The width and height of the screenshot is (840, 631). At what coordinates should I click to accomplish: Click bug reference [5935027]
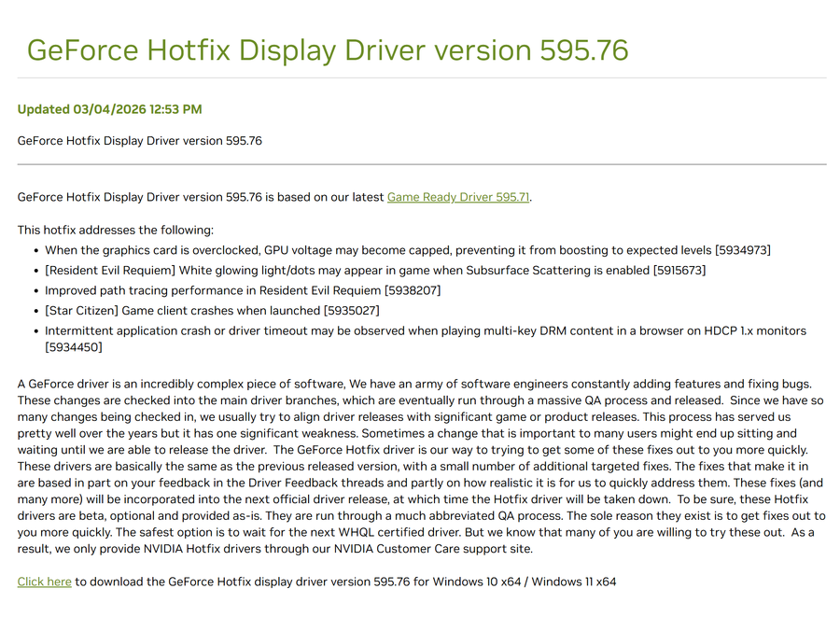pyautogui.click(x=351, y=311)
